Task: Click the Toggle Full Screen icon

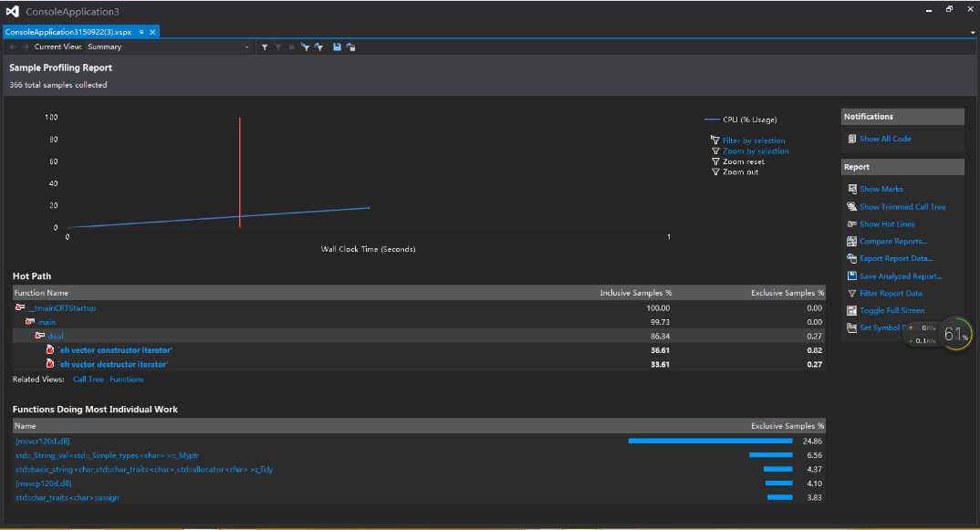Action: 851,311
